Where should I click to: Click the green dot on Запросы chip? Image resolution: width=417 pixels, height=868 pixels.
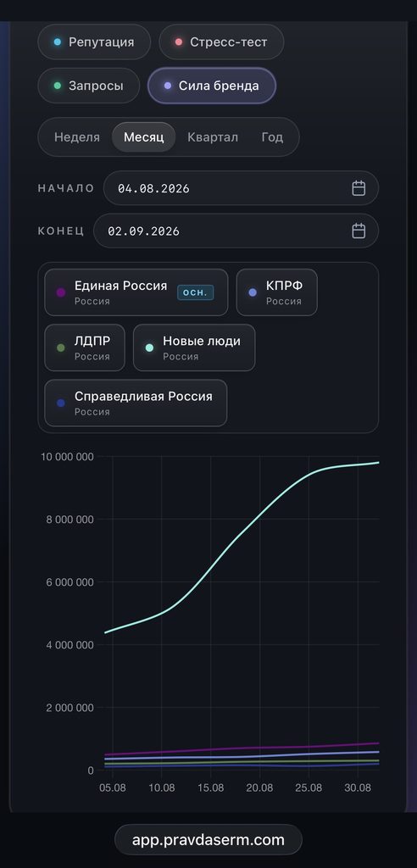57,86
